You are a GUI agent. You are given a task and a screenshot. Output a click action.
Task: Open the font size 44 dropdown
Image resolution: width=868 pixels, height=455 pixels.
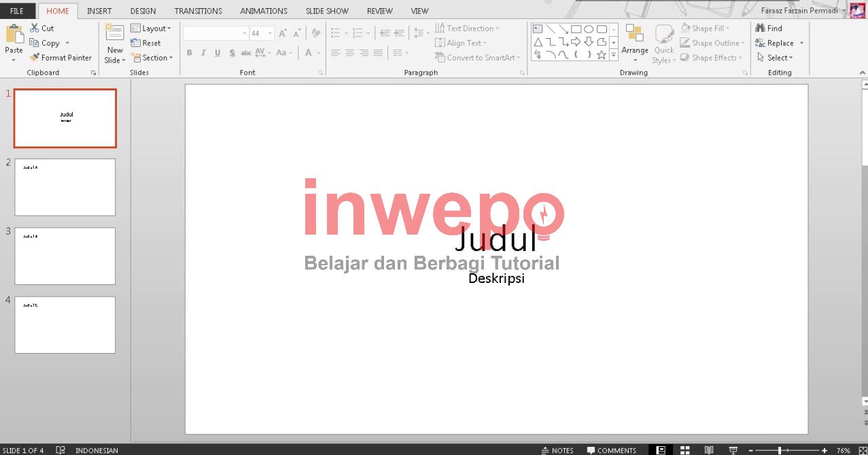(271, 33)
